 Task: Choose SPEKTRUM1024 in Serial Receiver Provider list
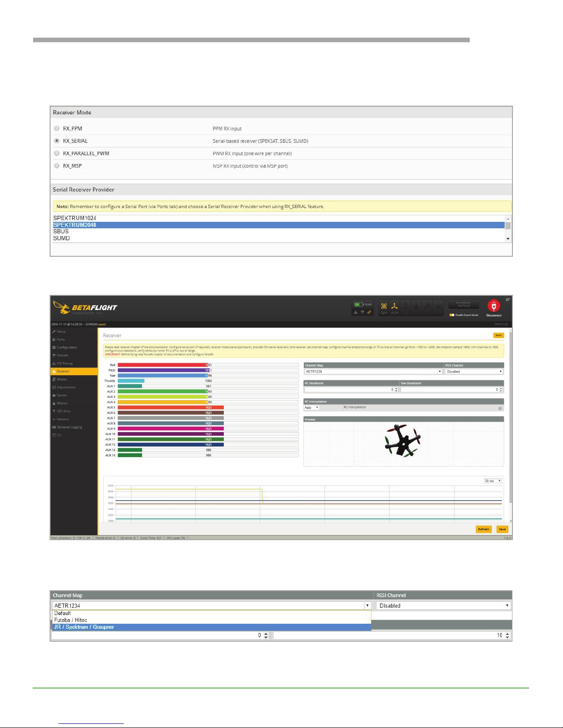click(x=279, y=218)
